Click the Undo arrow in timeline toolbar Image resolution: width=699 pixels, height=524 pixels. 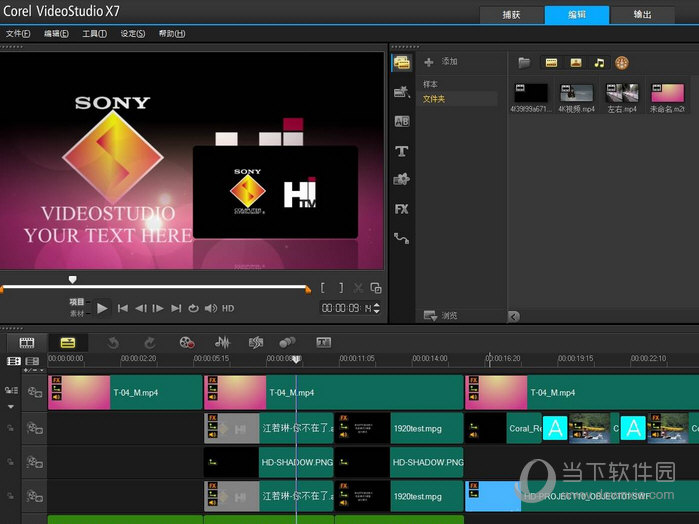point(113,342)
